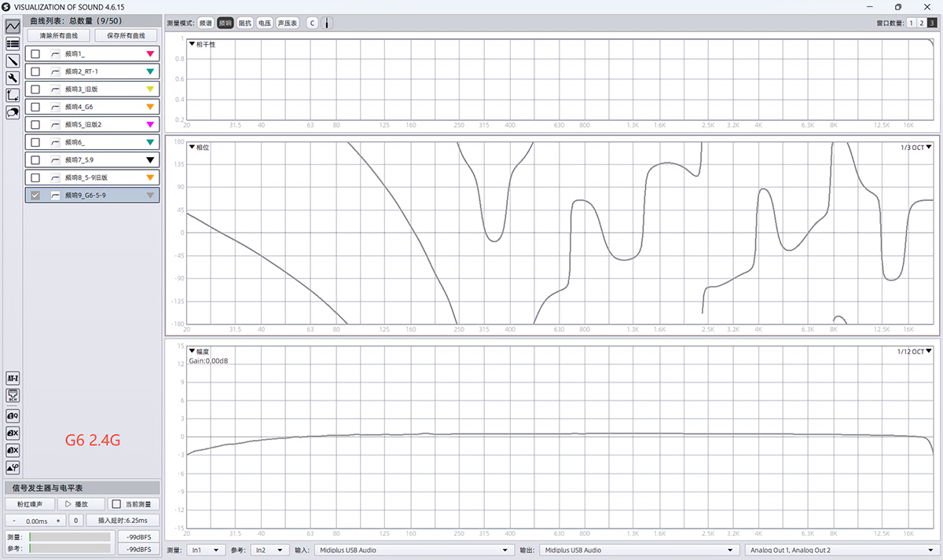
Task: Click the 2X sidebar icon
Action: [13, 433]
